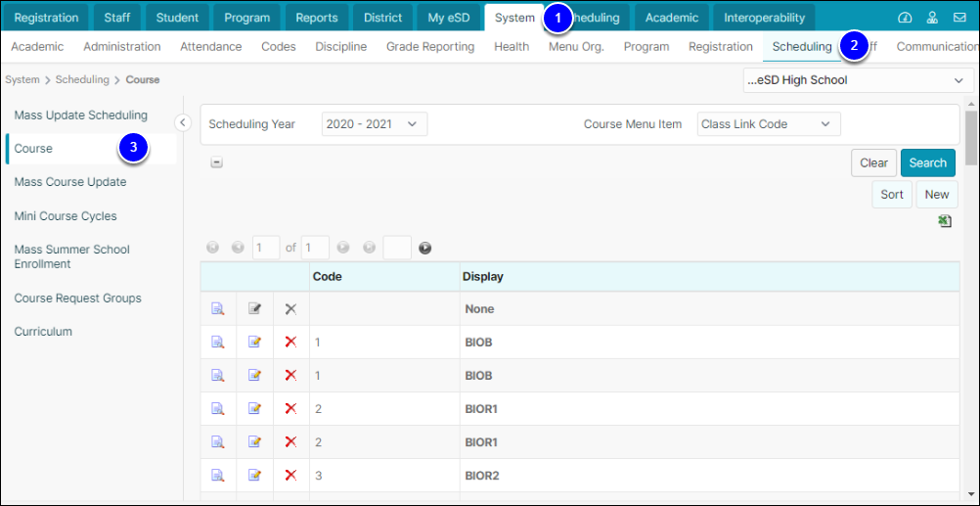Edit the lower BIOB row

click(254, 375)
